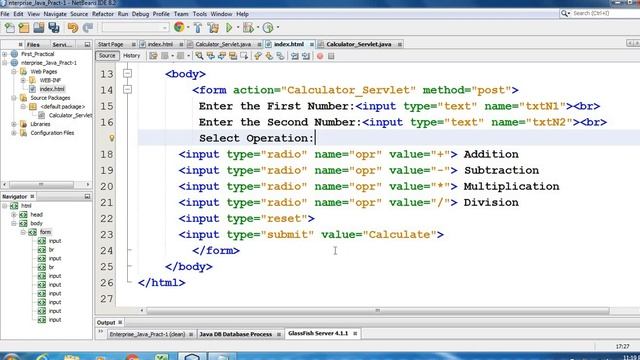Collapse the Web Pages folder node

tap(14, 71)
